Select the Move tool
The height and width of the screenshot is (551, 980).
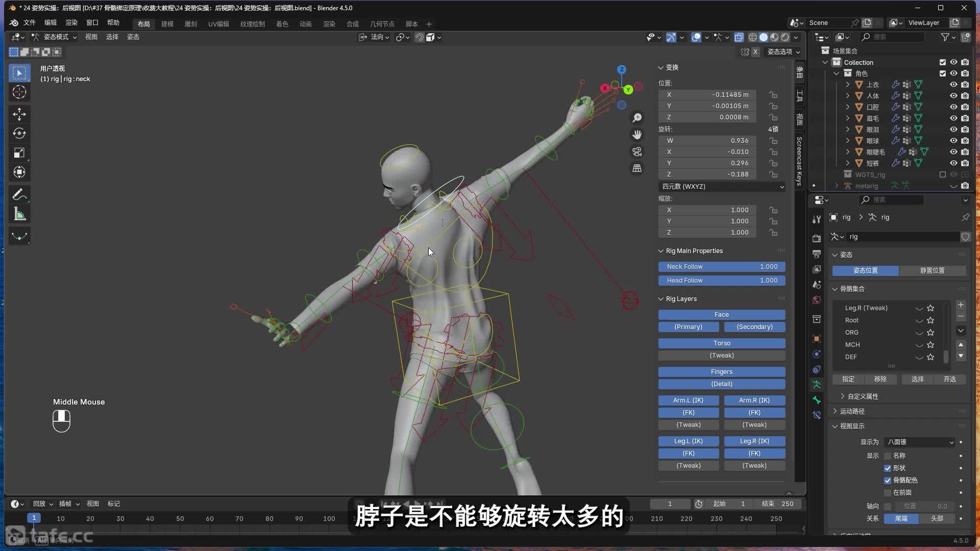coord(19,114)
